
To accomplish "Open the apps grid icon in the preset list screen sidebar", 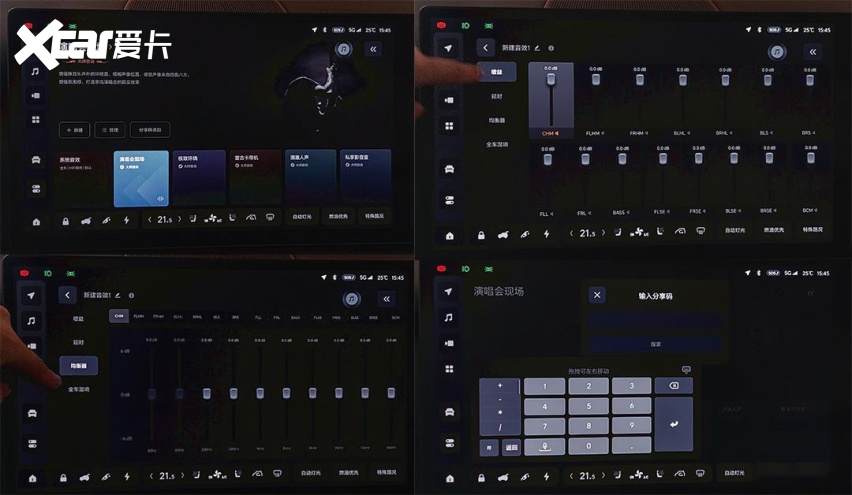I will 35,120.
